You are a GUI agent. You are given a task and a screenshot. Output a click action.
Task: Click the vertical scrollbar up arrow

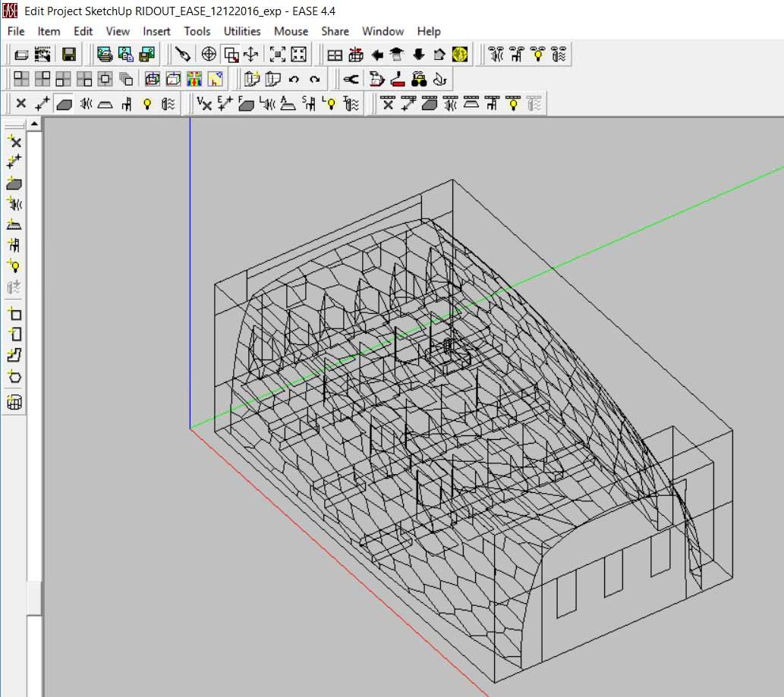click(34, 124)
